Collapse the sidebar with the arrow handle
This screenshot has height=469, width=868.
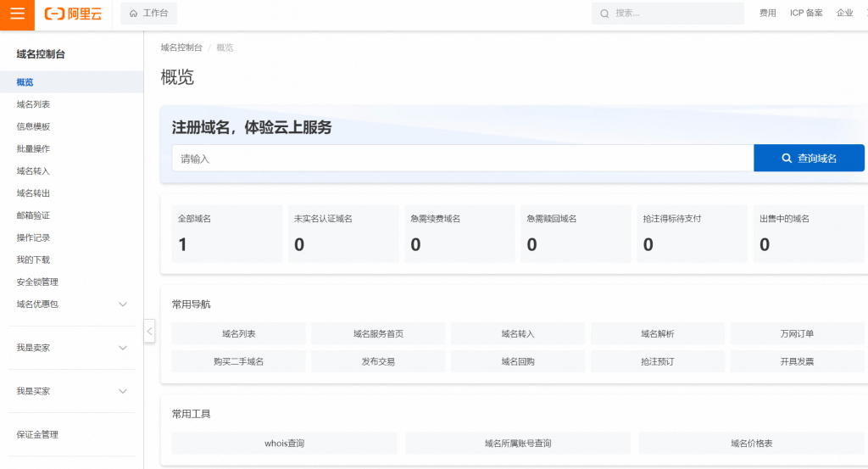[149, 332]
